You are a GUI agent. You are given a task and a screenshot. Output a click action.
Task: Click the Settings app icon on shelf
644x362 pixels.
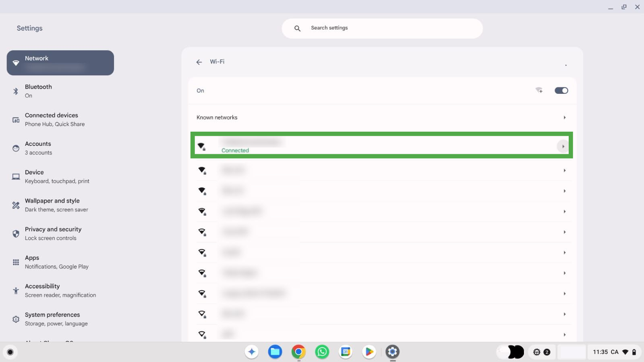tap(392, 352)
